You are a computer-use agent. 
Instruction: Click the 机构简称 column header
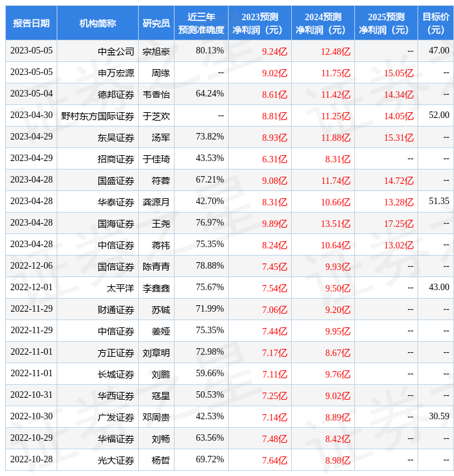coord(98,23)
